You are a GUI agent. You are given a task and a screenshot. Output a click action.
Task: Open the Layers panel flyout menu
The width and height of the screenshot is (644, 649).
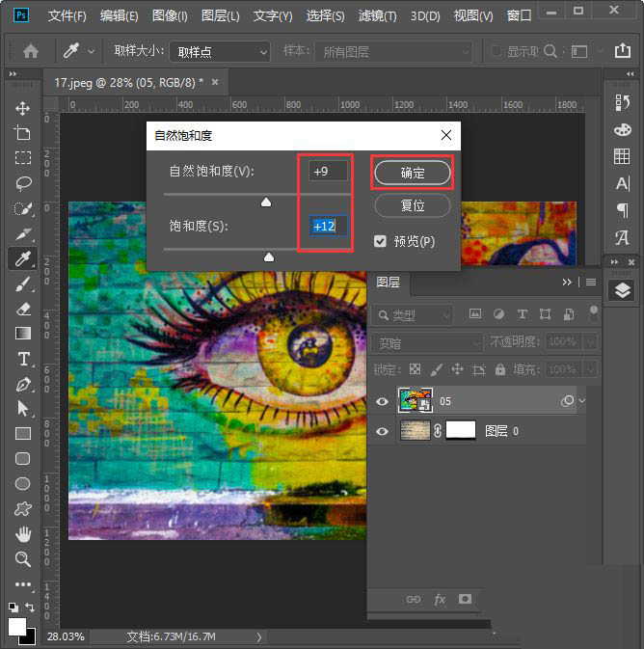(x=591, y=282)
